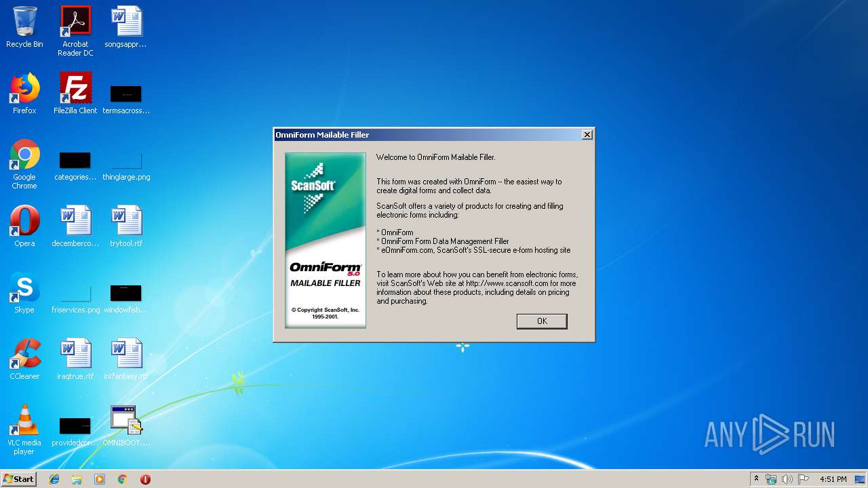Launch Skype desktop shortcut
This screenshot has width=868, height=488.
pyautogui.click(x=24, y=293)
